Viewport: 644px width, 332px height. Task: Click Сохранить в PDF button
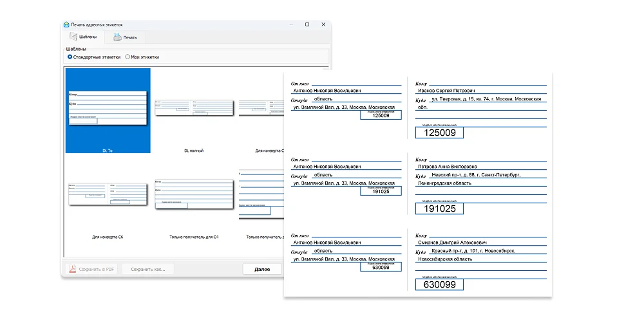91,269
